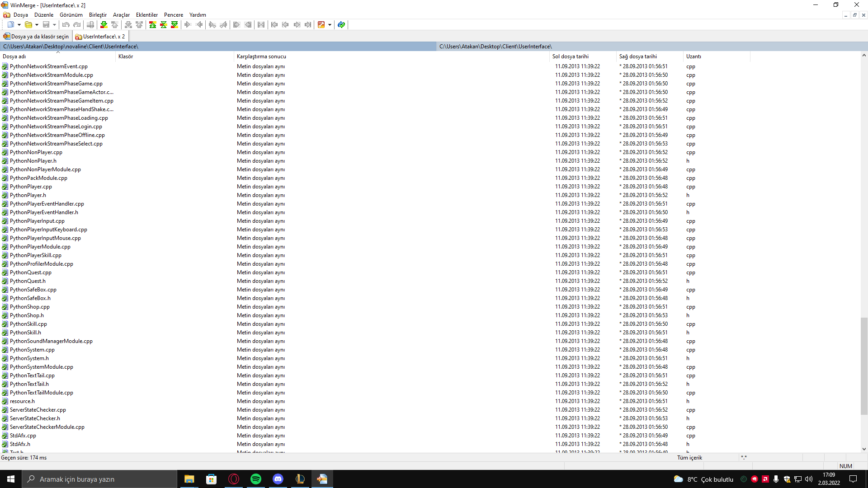
Task: Click the Last Difference toolbar icon
Action: click(x=174, y=25)
